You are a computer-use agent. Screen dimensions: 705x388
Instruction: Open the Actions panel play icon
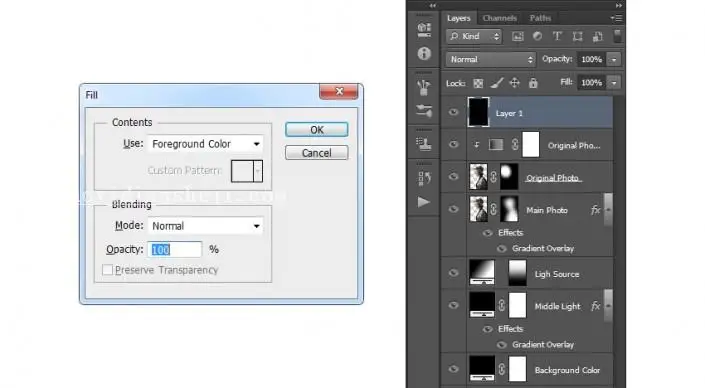tap(423, 202)
